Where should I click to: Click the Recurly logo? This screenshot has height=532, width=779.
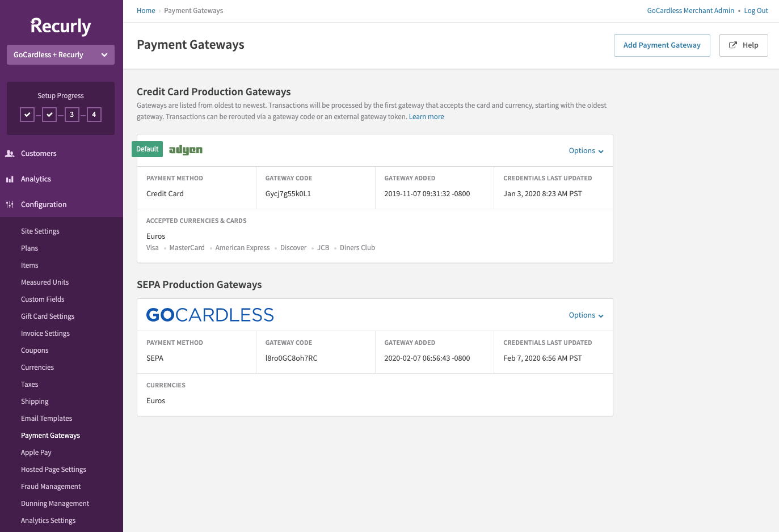point(61,26)
